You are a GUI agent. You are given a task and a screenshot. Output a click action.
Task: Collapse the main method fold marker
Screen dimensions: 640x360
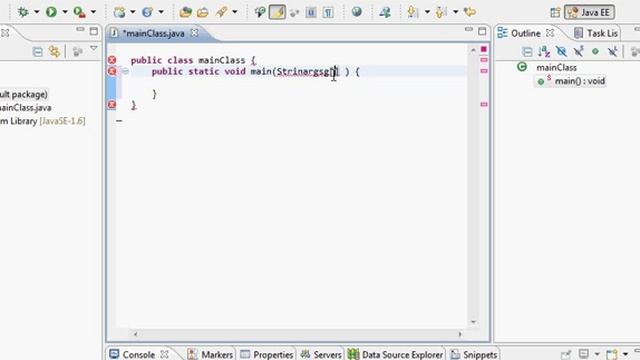(x=125, y=71)
